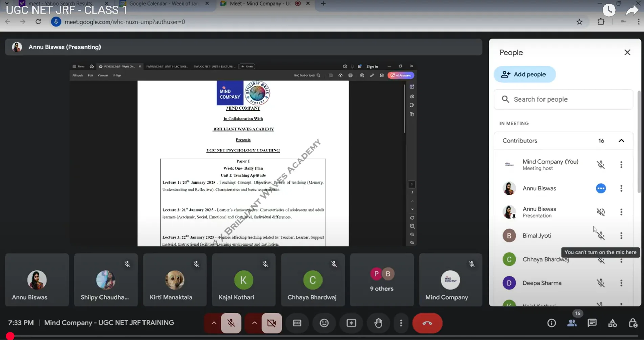Open the Activities icon
Viewport: 644px width, 340px height.
(x=613, y=323)
